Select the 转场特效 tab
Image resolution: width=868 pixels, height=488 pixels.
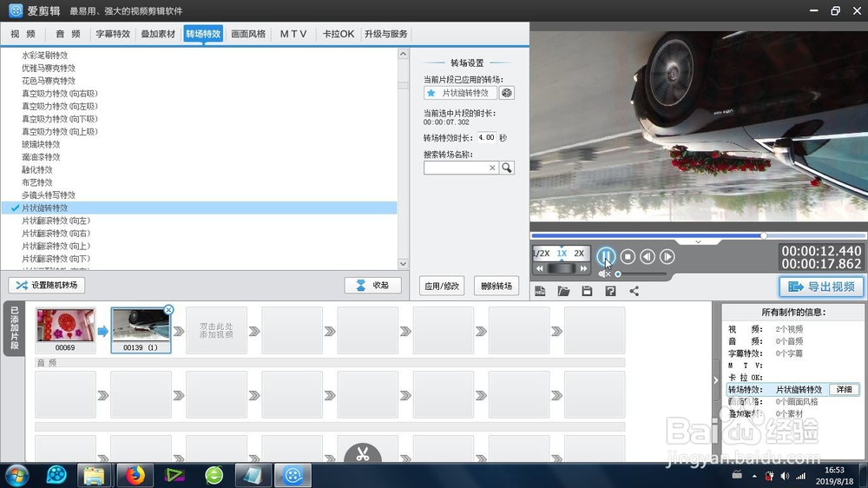click(203, 34)
